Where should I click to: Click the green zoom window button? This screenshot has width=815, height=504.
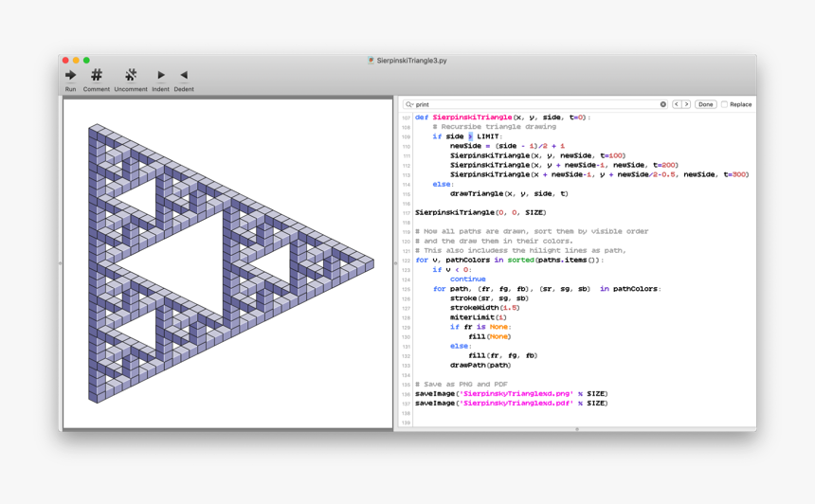point(86,60)
